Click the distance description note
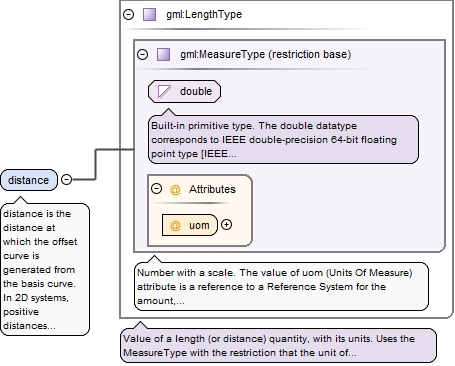Image resolution: width=455 pixels, height=366 pixels. (x=45, y=269)
